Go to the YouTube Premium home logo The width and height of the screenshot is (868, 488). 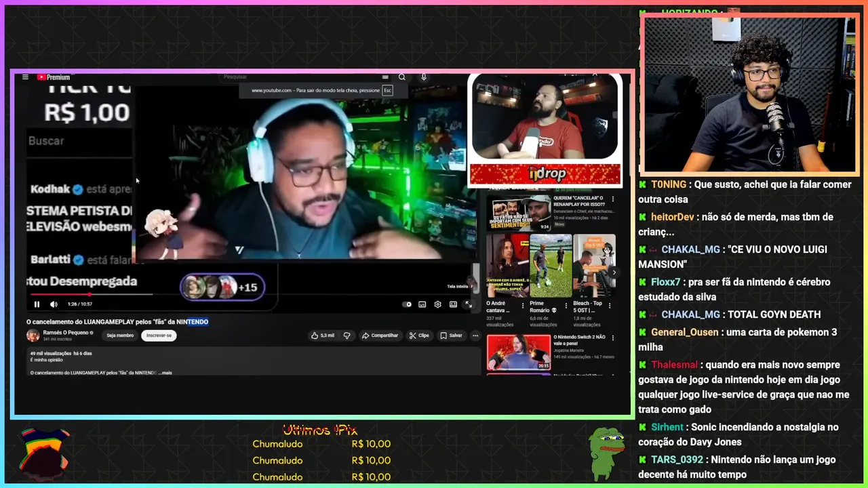tap(54, 77)
